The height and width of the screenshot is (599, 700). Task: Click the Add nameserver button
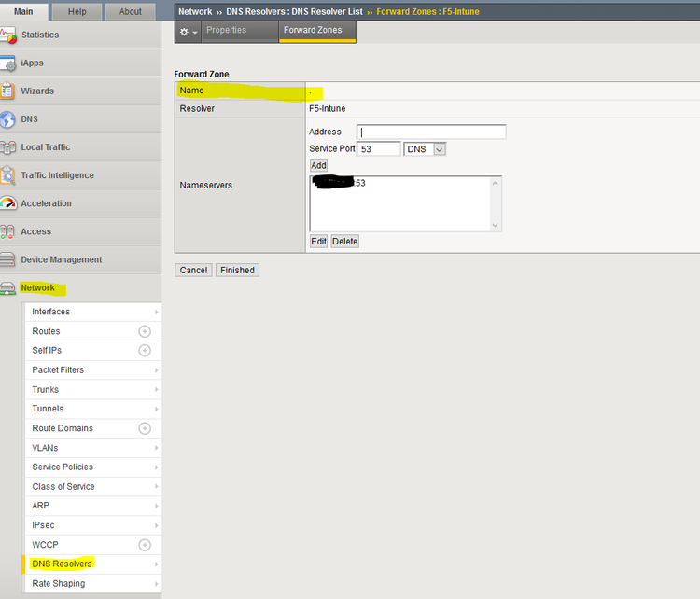point(318,165)
